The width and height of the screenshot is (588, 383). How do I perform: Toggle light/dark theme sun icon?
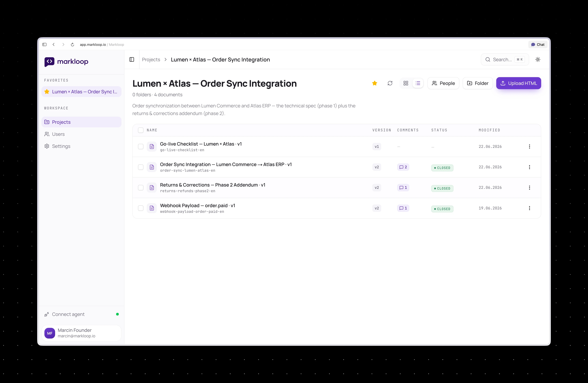(x=538, y=59)
